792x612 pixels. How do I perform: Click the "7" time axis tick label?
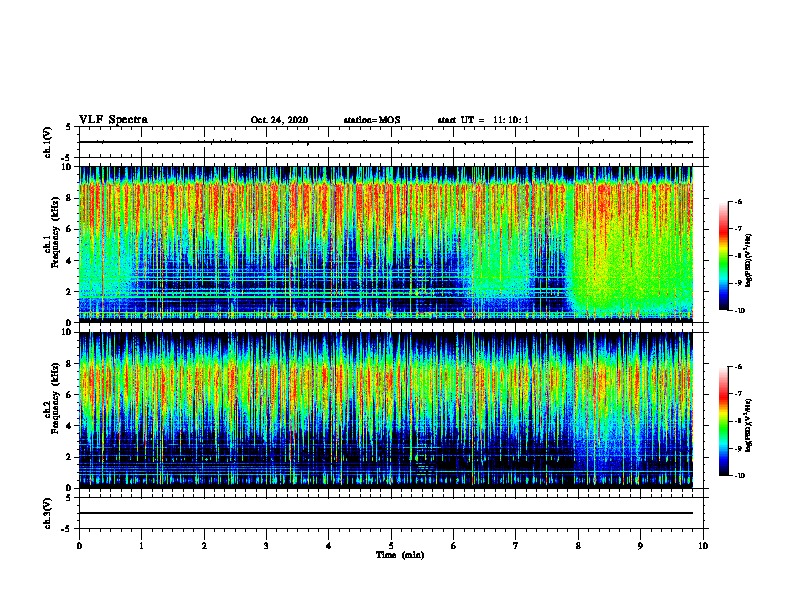[516, 546]
